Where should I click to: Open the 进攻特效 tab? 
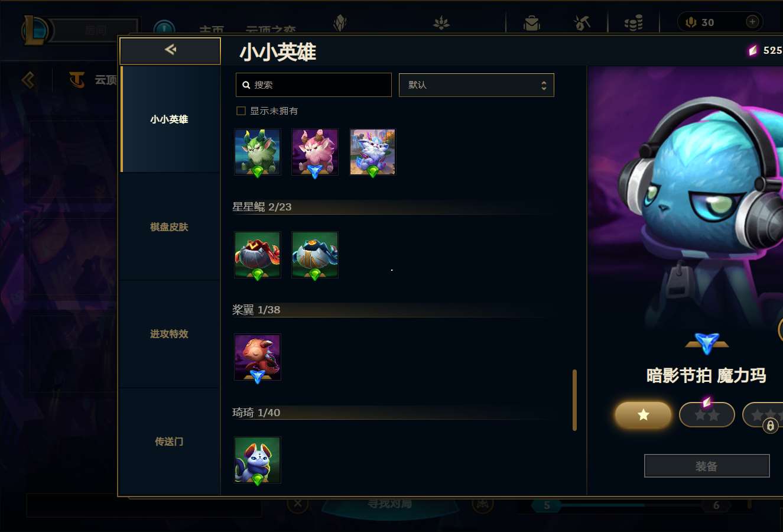tap(170, 334)
